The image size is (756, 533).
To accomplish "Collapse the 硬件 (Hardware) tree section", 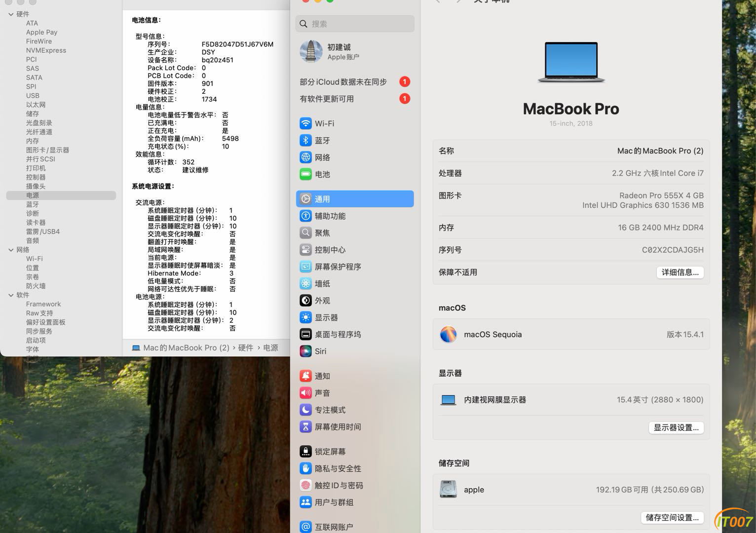I will 11,14.
